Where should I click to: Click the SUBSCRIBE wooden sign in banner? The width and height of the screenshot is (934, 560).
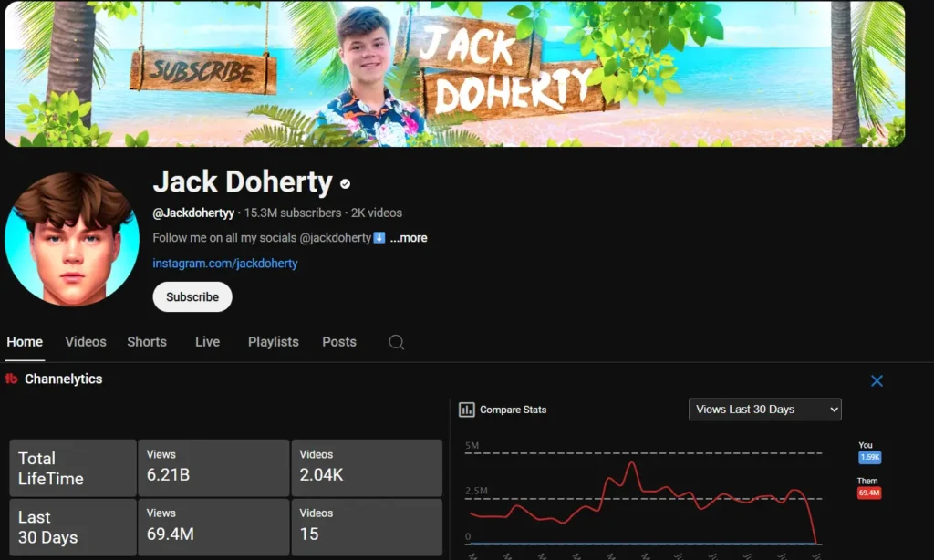point(203,71)
